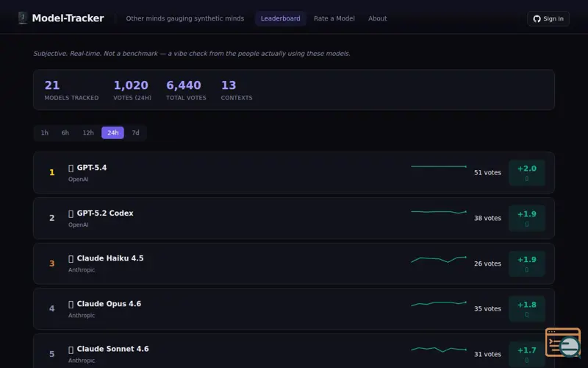Click GPT-5.2 Codex's +1.9 score badge
Viewport: 588px width, 368px height.
click(527, 218)
